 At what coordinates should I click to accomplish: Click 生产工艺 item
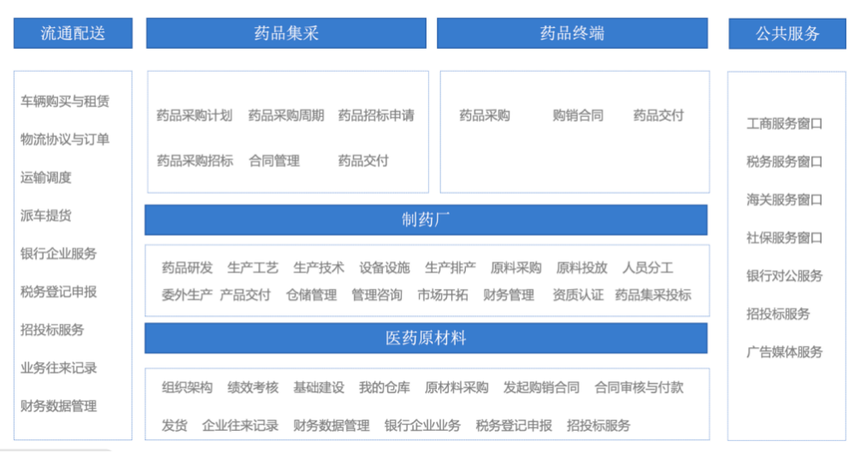click(x=253, y=268)
